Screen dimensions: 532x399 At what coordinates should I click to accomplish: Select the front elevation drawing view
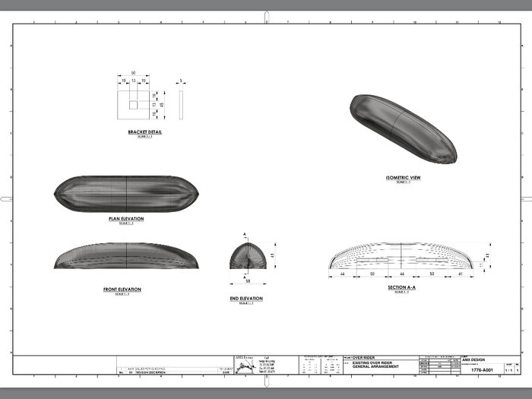[x=125, y=257]
